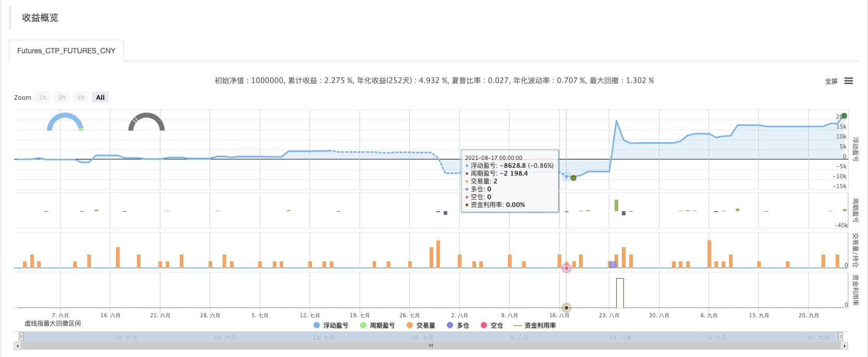This screenshot has width=868, height=357.
Task: Click green end marker on profit line
Action: [844, 116]
